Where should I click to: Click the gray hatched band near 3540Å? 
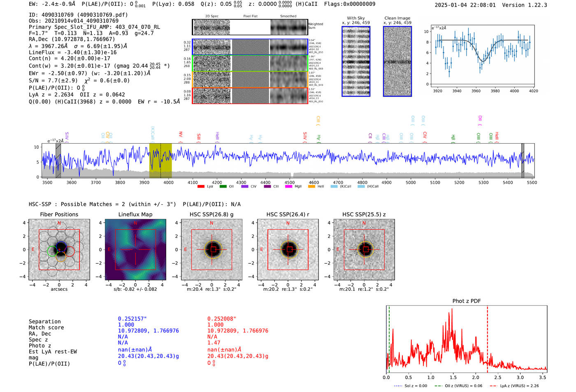pyautogui.click(x=58, y=160)
